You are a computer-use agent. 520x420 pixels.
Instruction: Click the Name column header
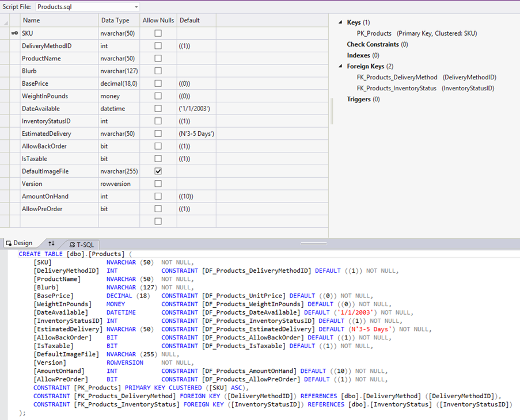click(x=59, y=20)
